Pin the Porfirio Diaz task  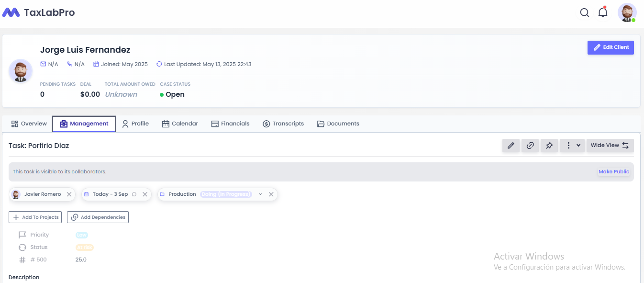pyautogui.click(x=549, y=146)
